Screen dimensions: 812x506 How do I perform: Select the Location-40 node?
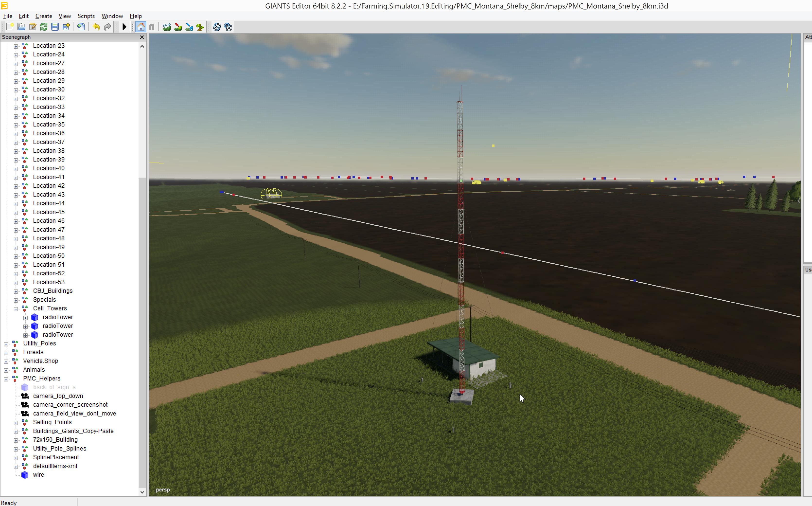coord(49,168)
